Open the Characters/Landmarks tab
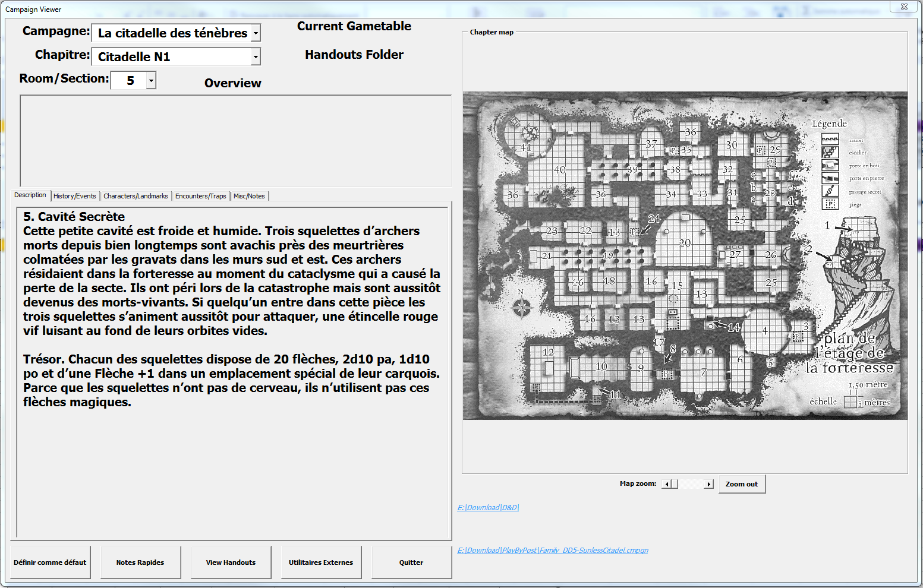The image size is (923, 588). pos(136,196)
